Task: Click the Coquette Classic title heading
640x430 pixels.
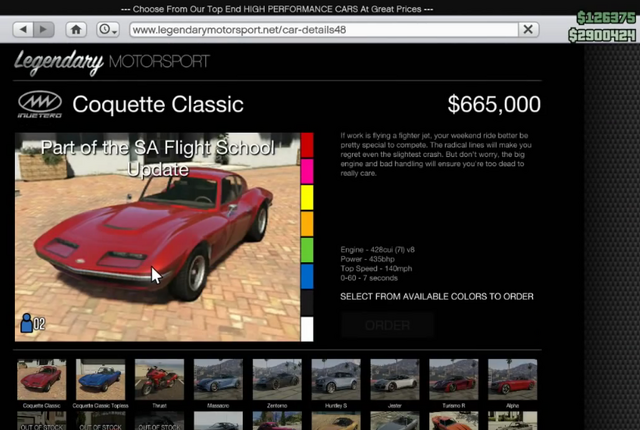Action: point(158,104)
